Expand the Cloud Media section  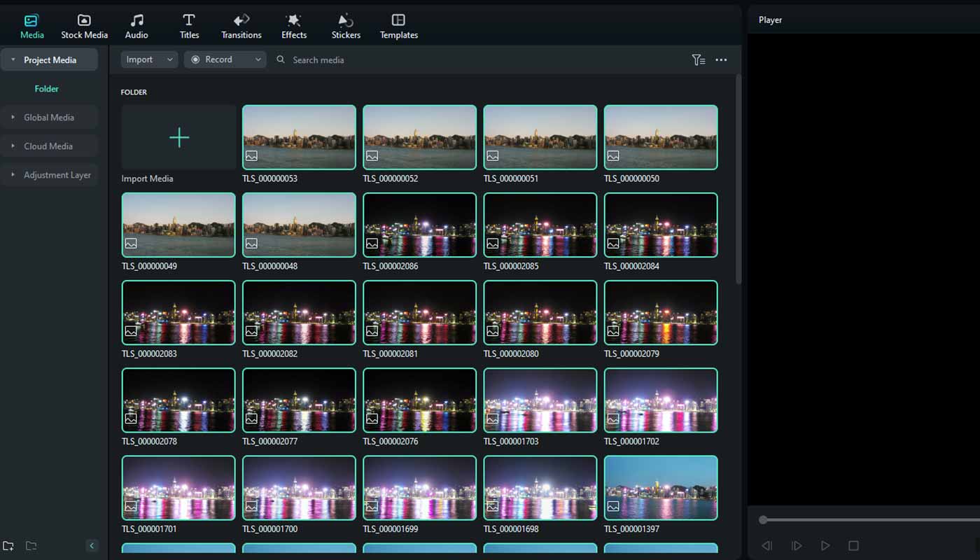13,146
